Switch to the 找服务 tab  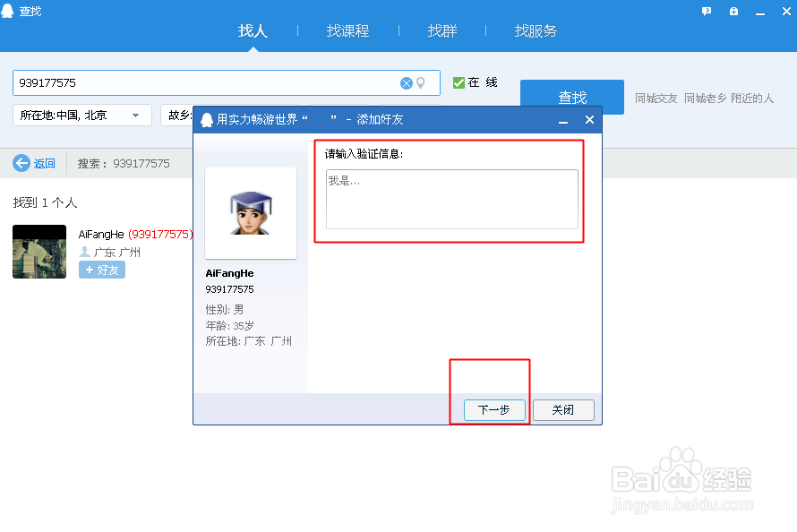click(x=536, y=30)
